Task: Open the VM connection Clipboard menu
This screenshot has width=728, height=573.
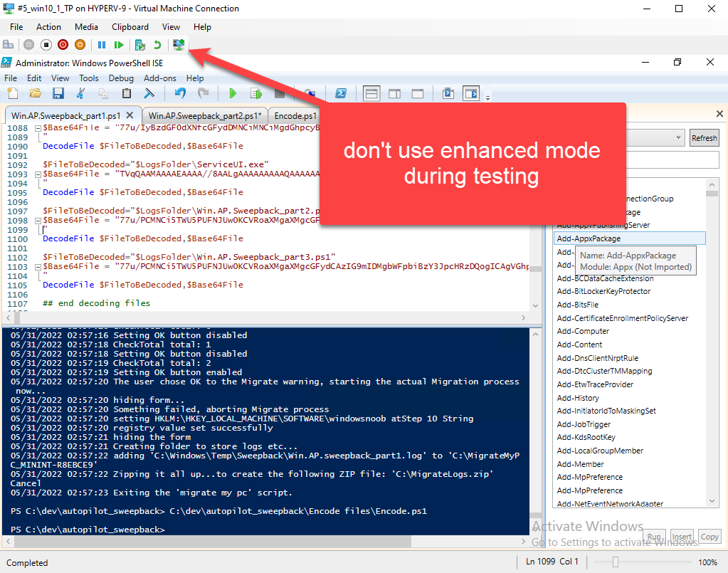Action: click(130, 27)
